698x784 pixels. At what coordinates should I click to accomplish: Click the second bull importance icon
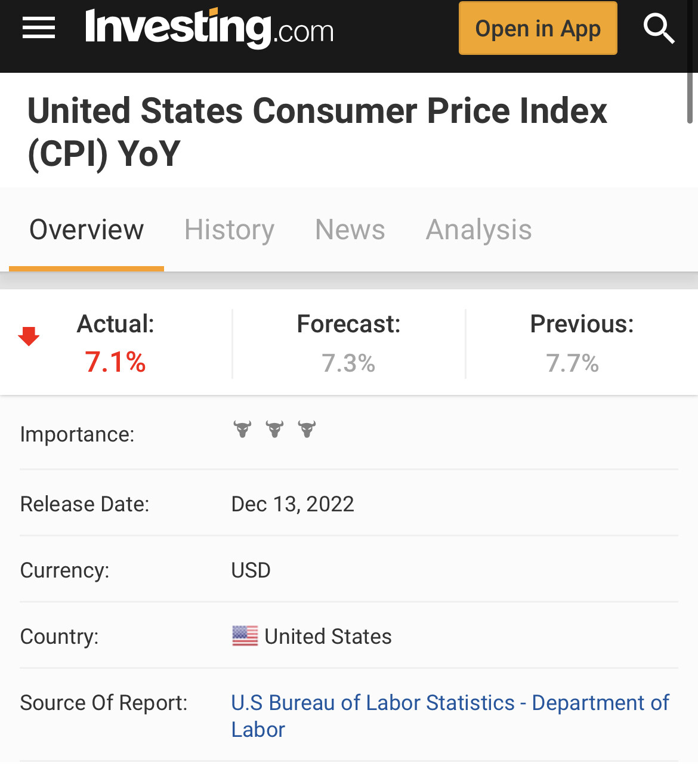coord(274,428)
